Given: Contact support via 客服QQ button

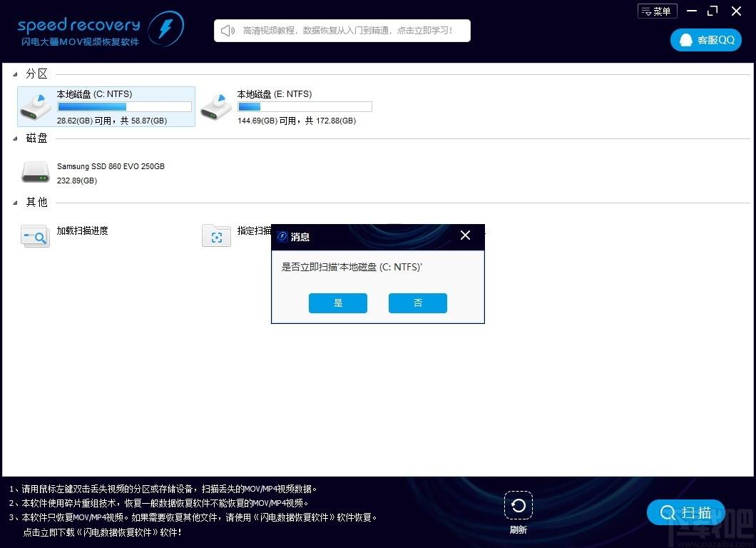Looking at the screenshot, I should [706, 40].
